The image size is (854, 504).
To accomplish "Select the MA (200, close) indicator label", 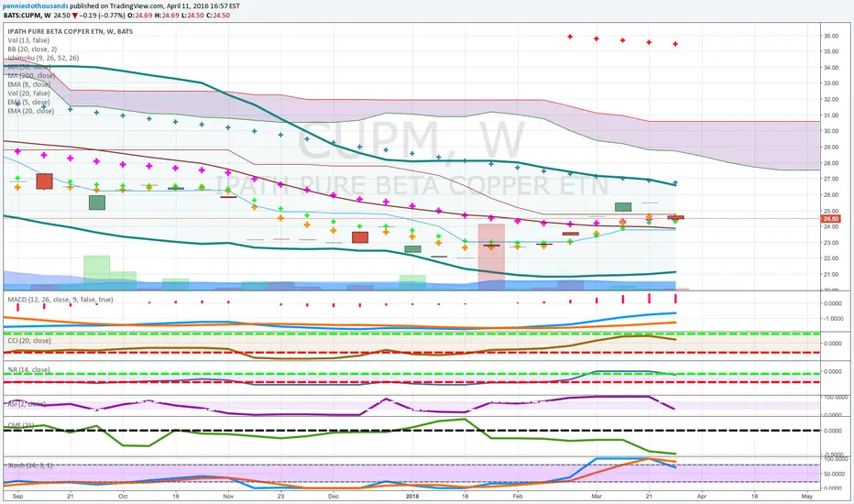I will 31,76.
